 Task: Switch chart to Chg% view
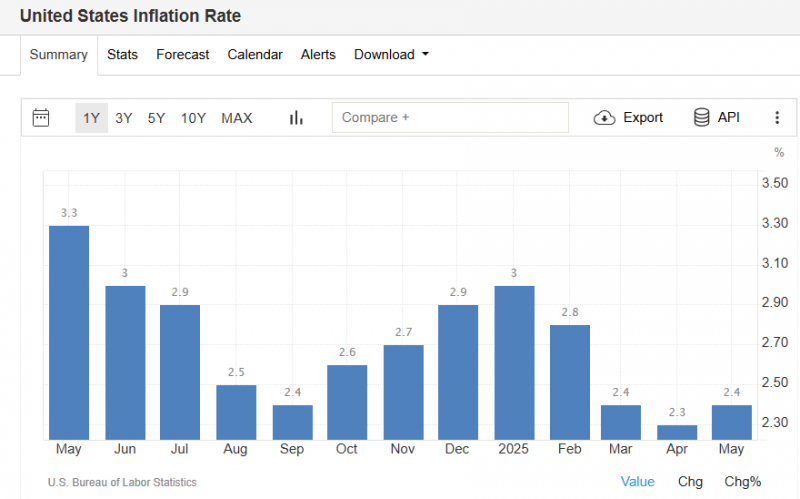point(743,482)
